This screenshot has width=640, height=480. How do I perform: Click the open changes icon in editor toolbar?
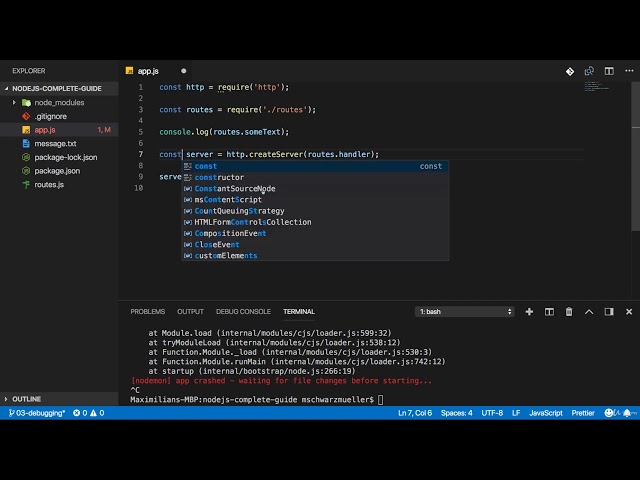(589, 71)
